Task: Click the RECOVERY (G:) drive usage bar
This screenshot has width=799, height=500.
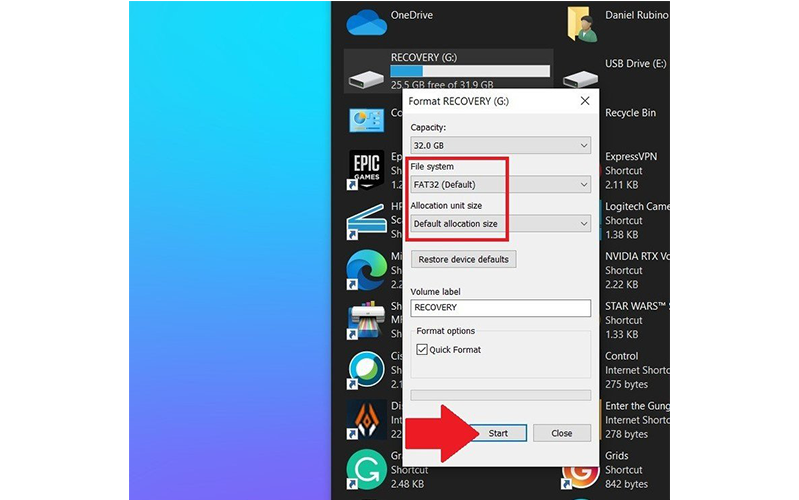Action: tap(470, 71)
